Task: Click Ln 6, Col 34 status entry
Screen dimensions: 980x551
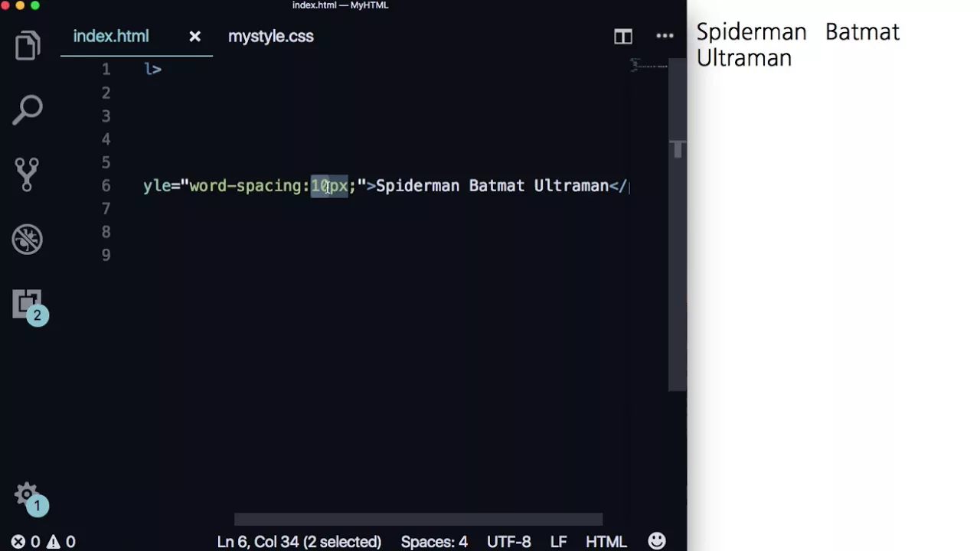Action: (299, 542)
